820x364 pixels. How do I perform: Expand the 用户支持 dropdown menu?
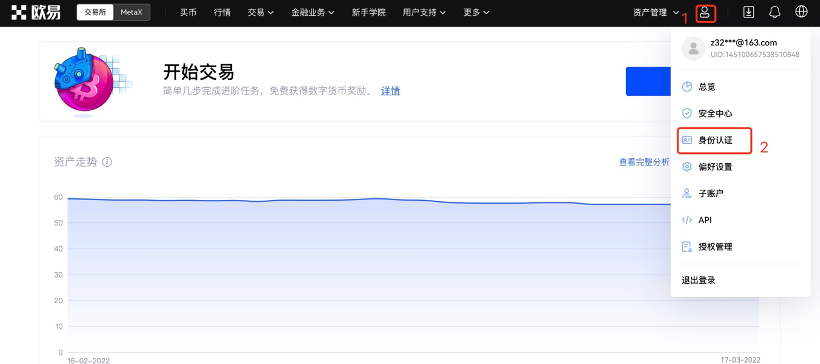click(424, 13)
